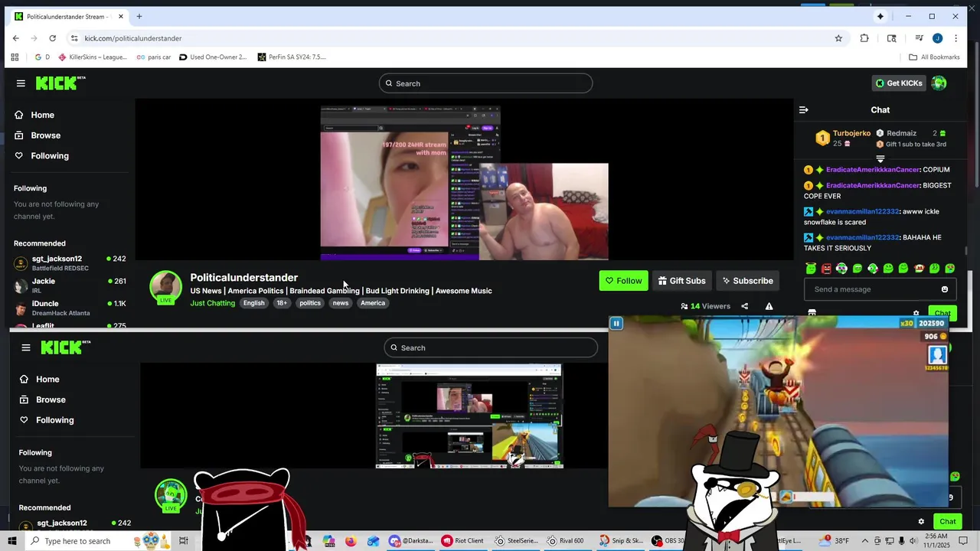Click the English tag

253,303
